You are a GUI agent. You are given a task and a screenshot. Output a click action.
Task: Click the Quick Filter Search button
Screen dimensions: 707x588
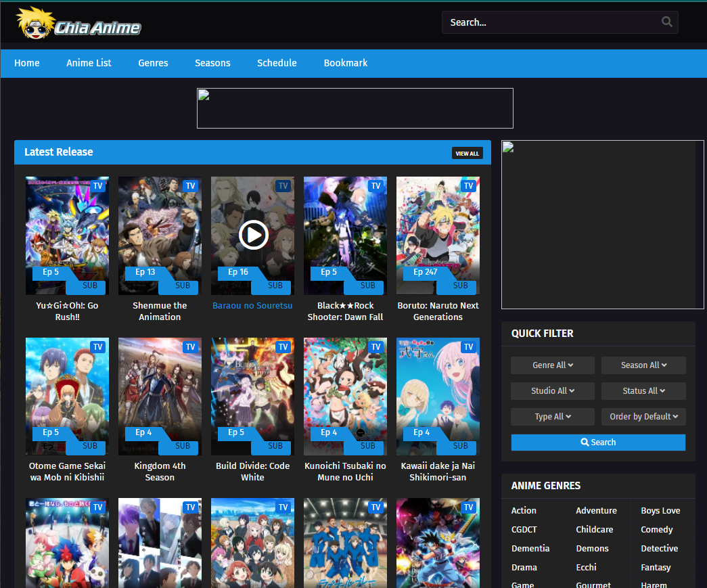598,443
